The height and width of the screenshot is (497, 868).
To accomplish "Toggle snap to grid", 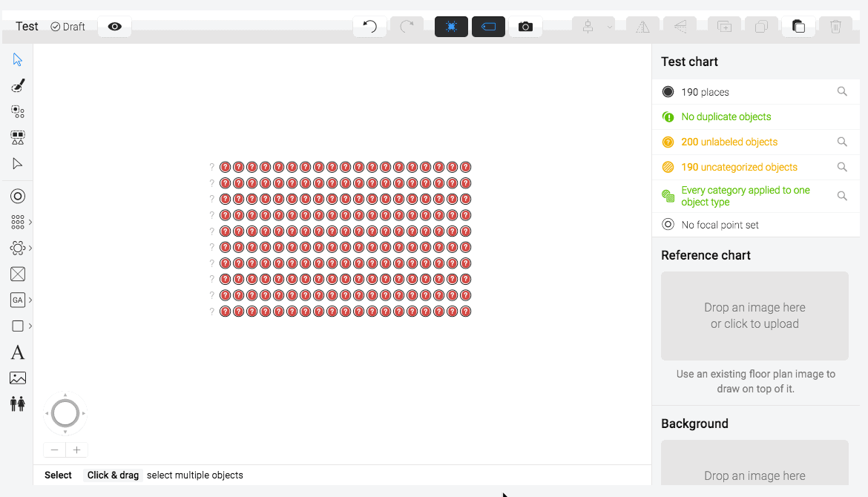I will coord(451,27).
